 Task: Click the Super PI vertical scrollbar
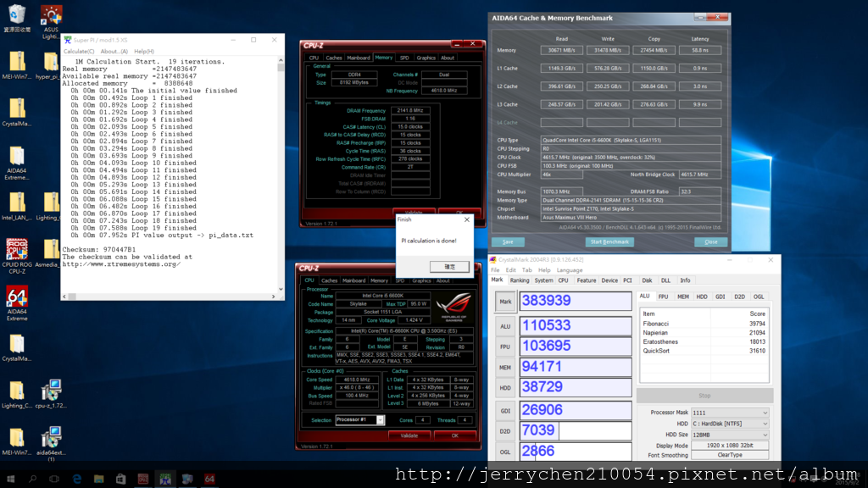point(281,175)
